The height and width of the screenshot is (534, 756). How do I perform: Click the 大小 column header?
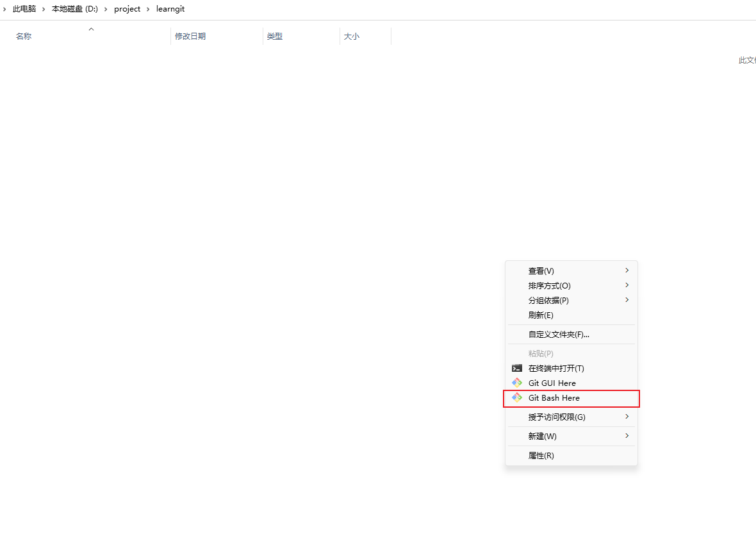pos(352,37)
